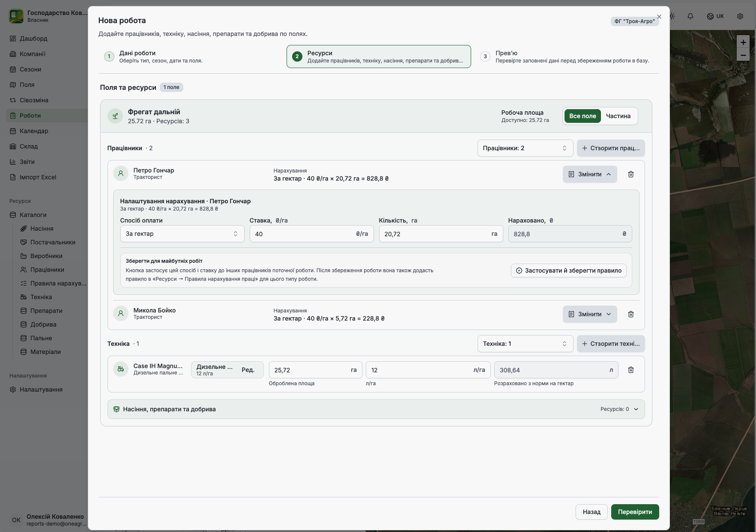Delete worker Микола Бойко with trash icon
The height and width of the screenshot is (532, 756).
click(630, 314)
